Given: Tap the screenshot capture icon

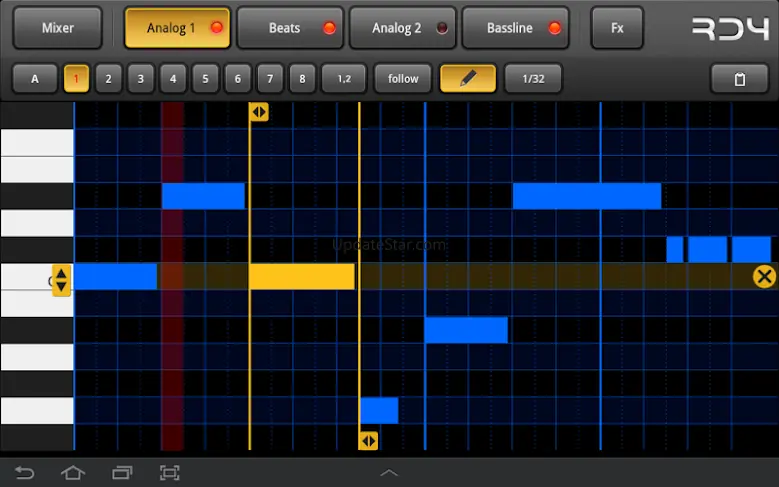Looking at the screenshot, I should coord(170,472).
